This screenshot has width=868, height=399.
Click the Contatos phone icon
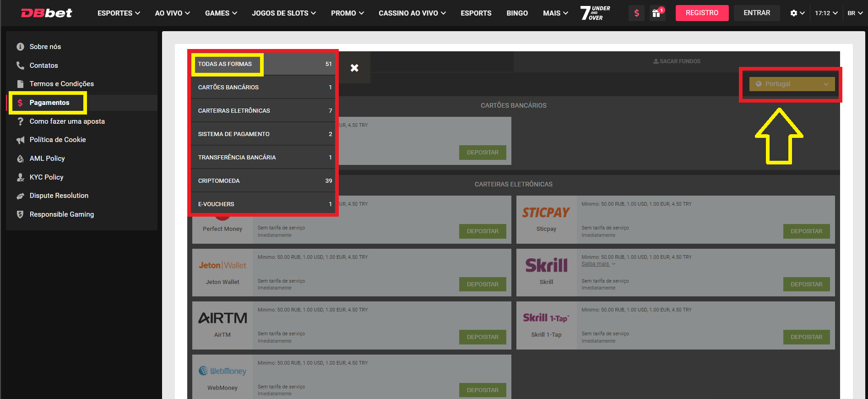[20, 66]
